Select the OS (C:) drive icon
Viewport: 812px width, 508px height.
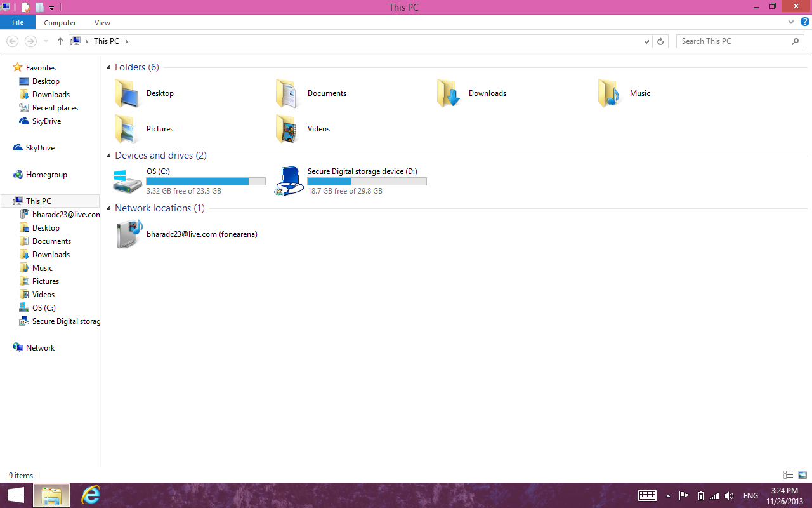tap(128, 182)
